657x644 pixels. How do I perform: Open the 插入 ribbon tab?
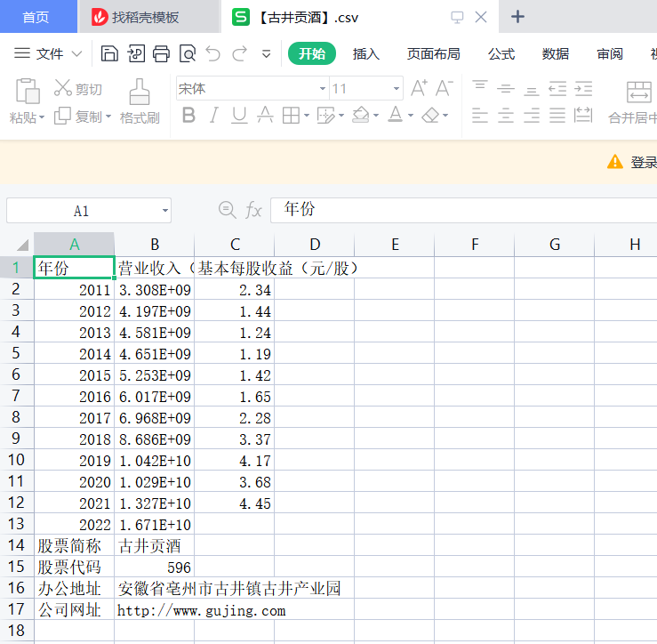tap(365, 53)
